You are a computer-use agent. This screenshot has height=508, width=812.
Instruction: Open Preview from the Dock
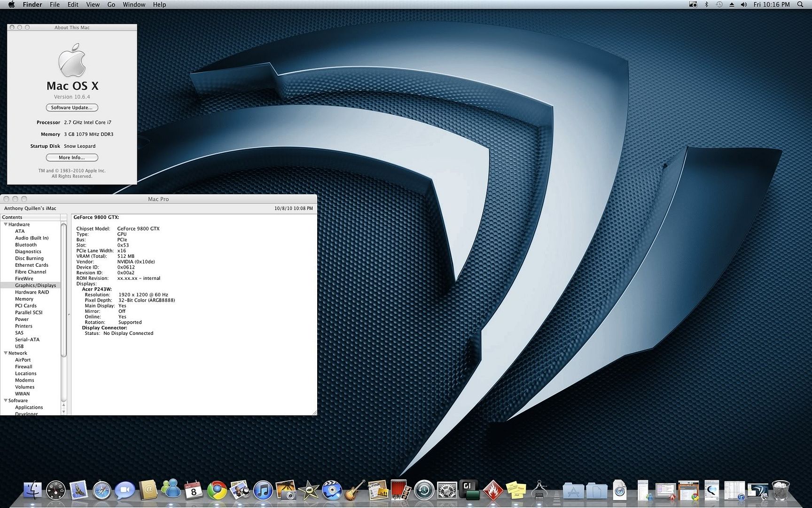click(240, 491)
